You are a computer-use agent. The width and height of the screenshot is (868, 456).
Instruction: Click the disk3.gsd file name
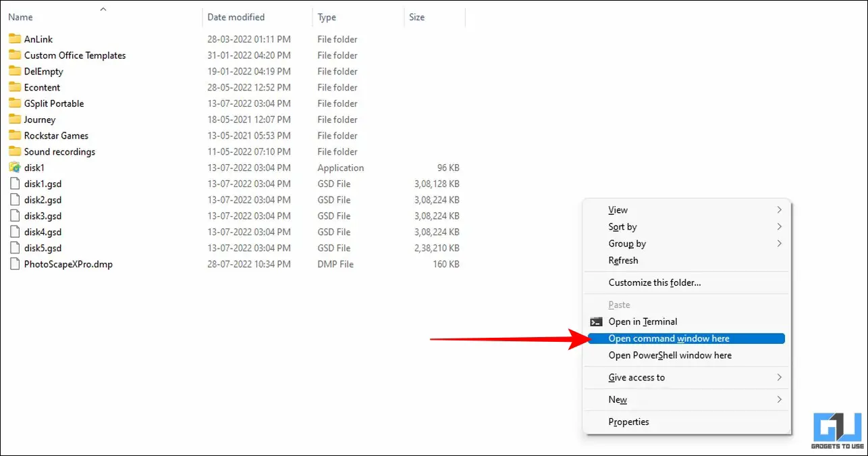tap(43, 216)
